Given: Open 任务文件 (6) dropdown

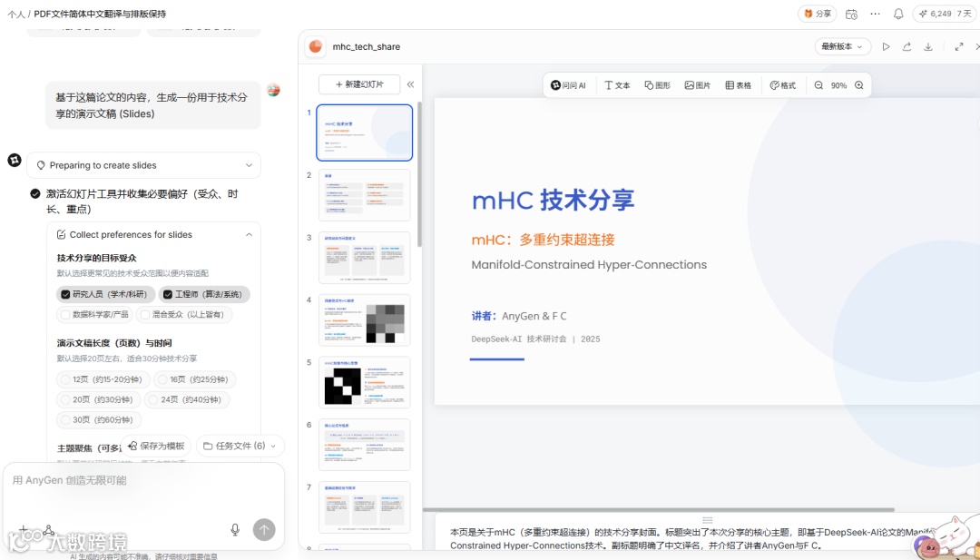Looking at the screenshot, I should tap(240, 446).
